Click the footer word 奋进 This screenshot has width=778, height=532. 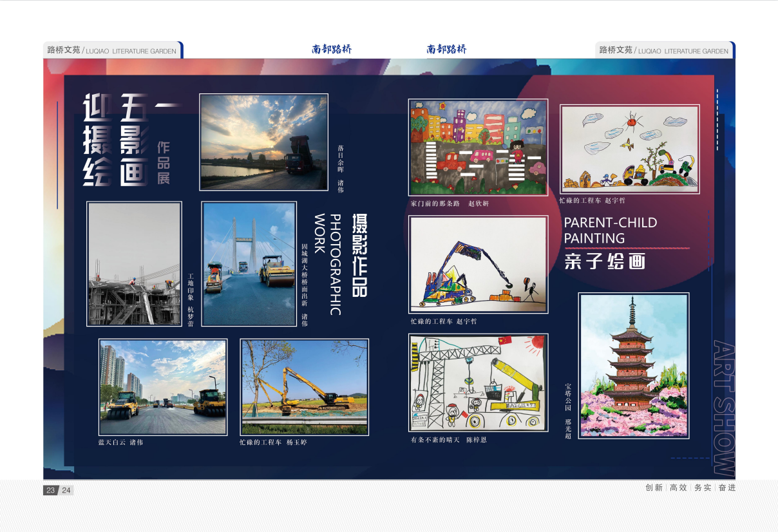point(727,488)
